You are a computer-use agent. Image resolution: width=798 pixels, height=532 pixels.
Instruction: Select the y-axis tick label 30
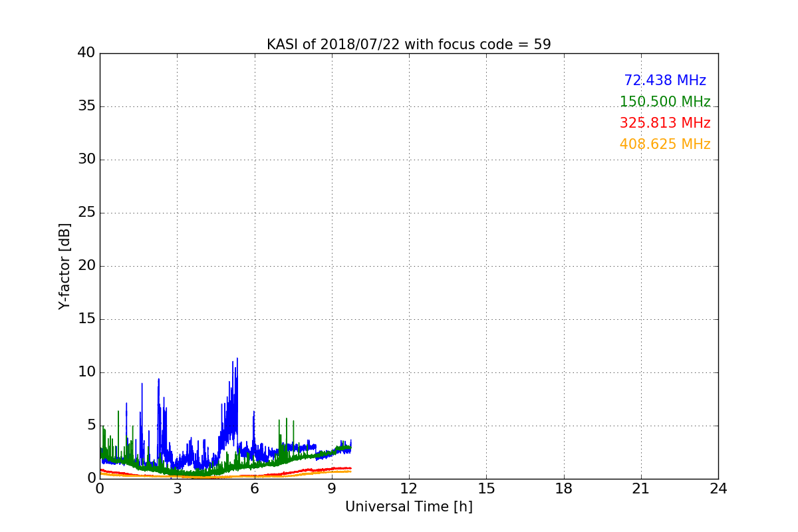tap(86, 159)
